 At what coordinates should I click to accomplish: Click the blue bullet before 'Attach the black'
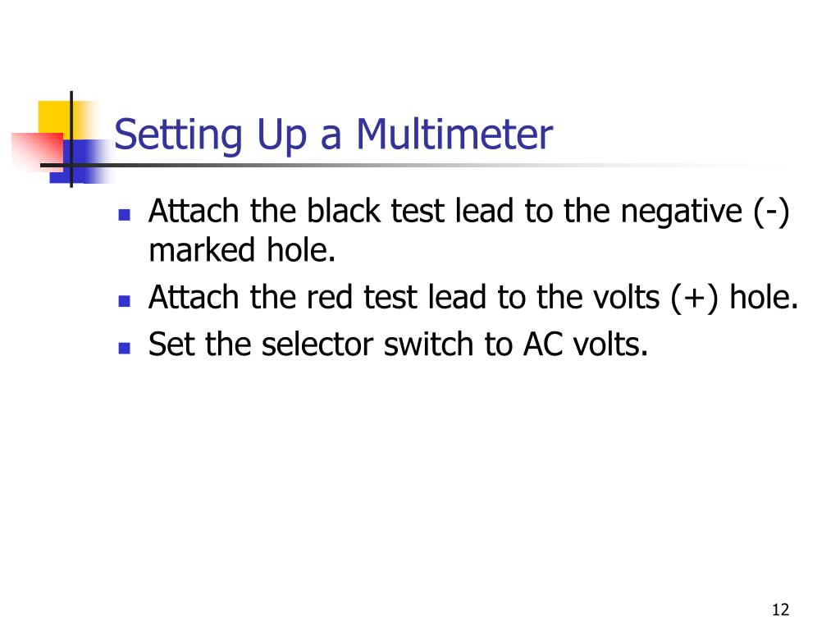click(x=125, y=215)
